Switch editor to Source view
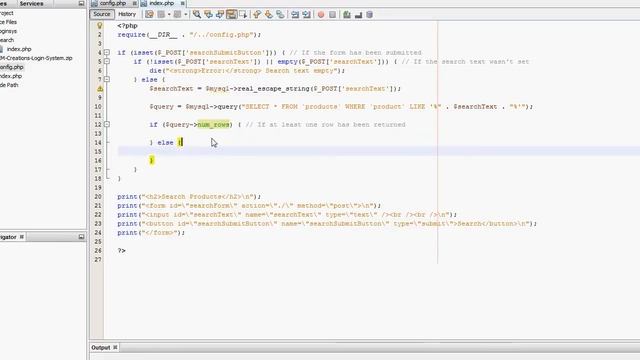 [x=102, y=14]
